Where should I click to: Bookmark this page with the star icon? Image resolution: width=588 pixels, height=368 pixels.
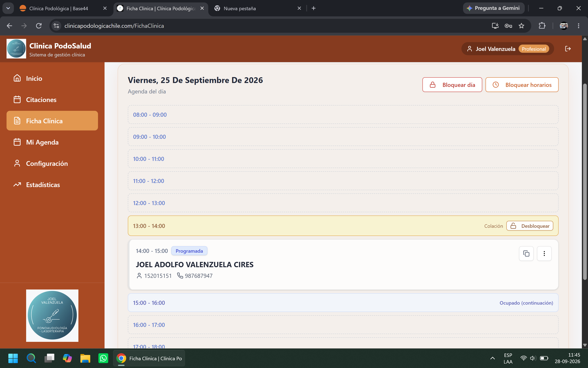coord(521,26)
